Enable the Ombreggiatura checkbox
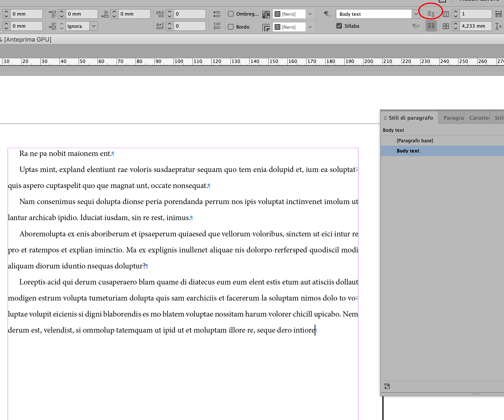 tap(231, 14)
